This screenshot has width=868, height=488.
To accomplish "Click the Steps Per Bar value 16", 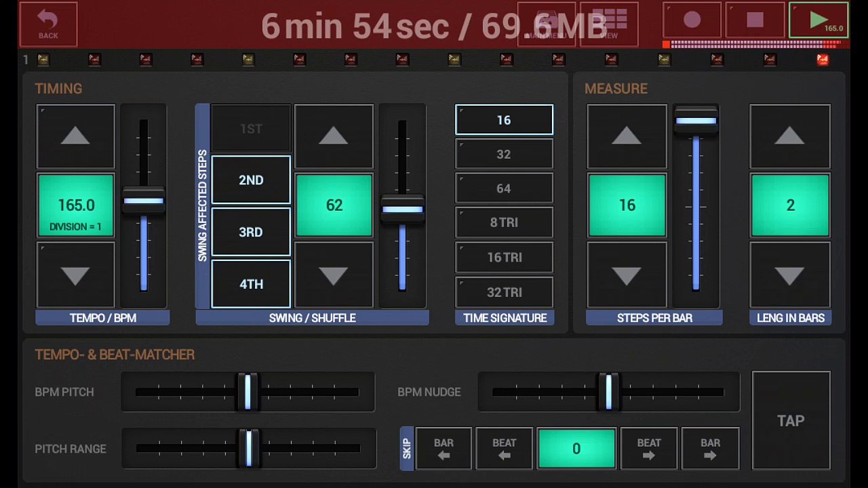I will coord(627,205).
